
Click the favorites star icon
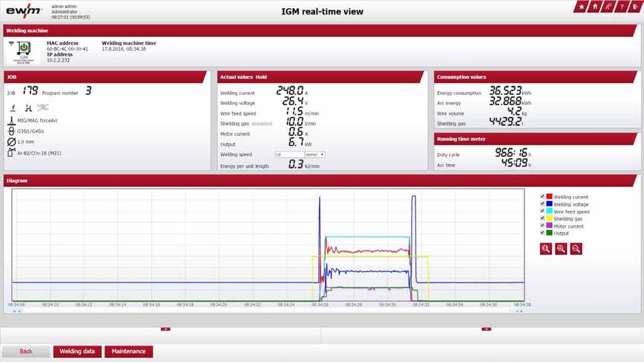(x=581, y=6)
